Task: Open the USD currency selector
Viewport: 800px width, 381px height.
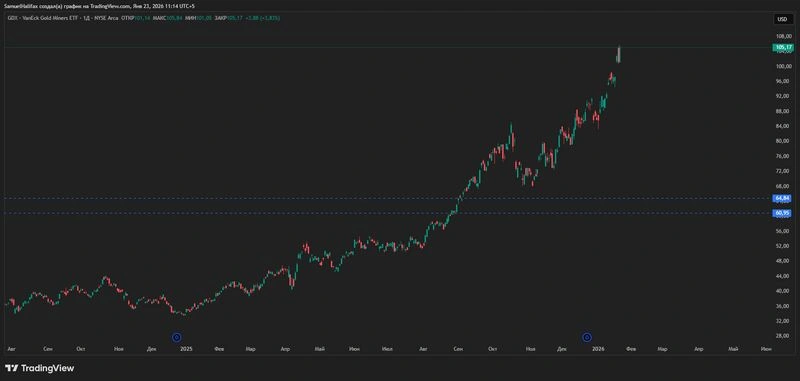Action: point(782,19)
